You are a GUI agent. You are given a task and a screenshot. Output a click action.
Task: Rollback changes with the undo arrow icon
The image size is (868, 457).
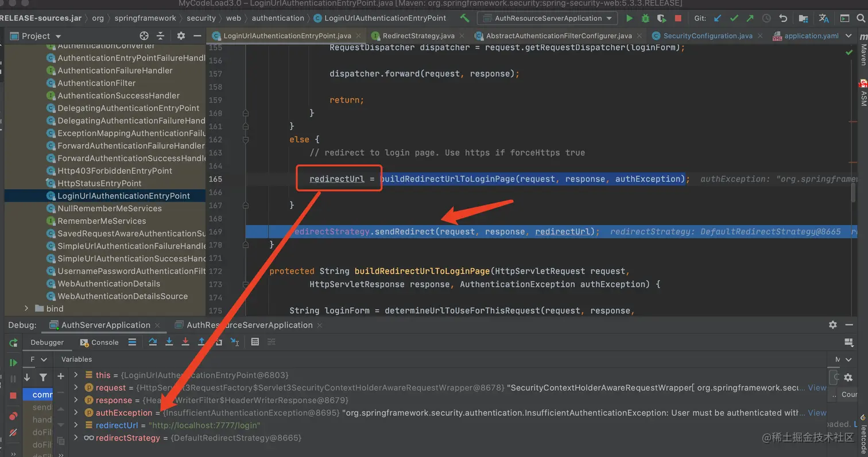click(782, 18)
